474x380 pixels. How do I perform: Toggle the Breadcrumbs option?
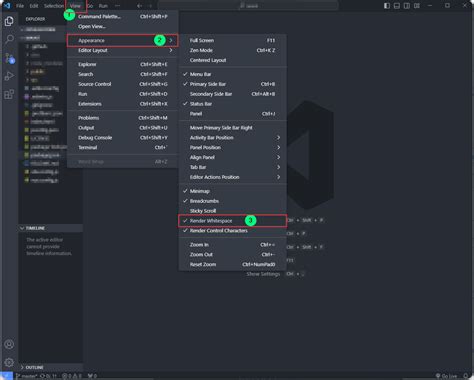(x=232, y=201)
